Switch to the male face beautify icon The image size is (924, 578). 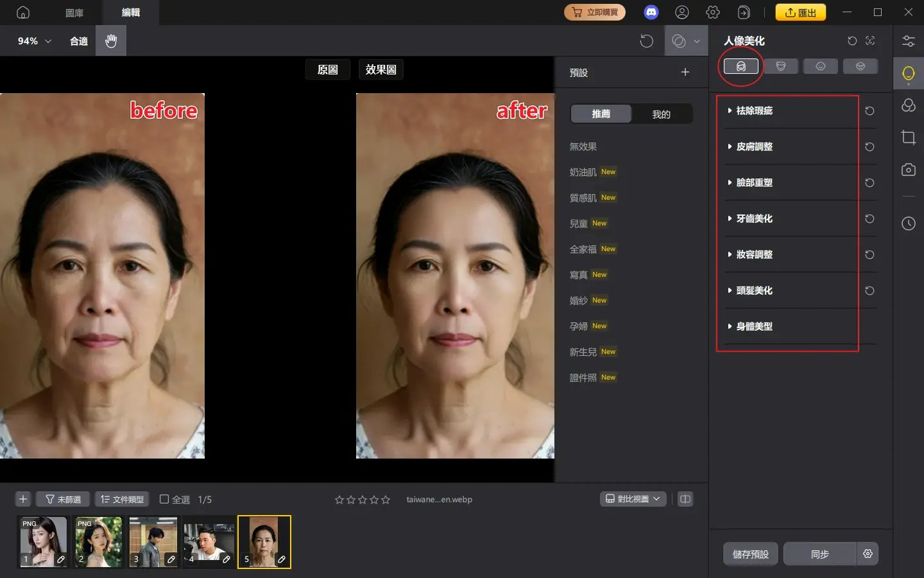780,66
